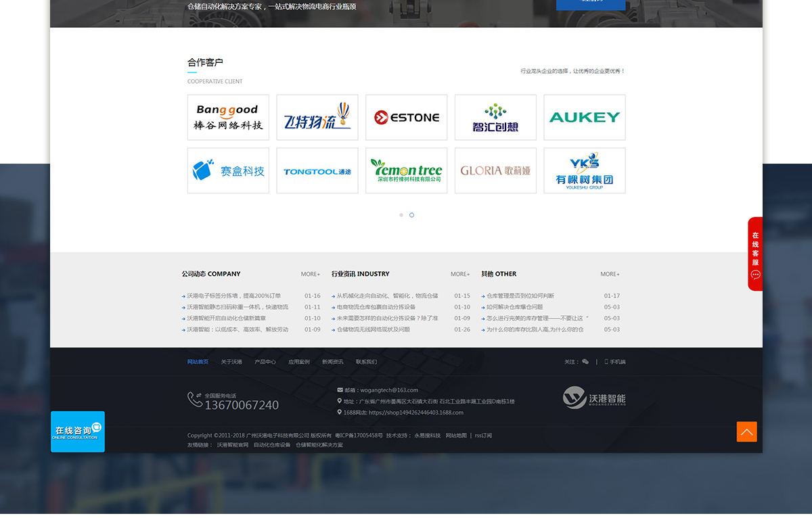Click the hotline number 13670067240
Image resolution: width=812 pixels, height=518 pixels.
tap(242, 405)
